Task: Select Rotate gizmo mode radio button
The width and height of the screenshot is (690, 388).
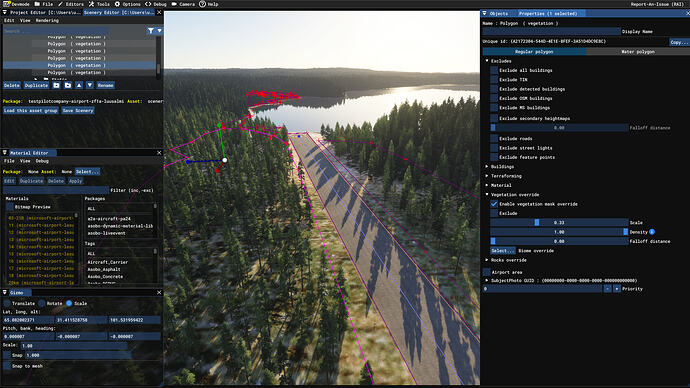Action: click(42, 303)
